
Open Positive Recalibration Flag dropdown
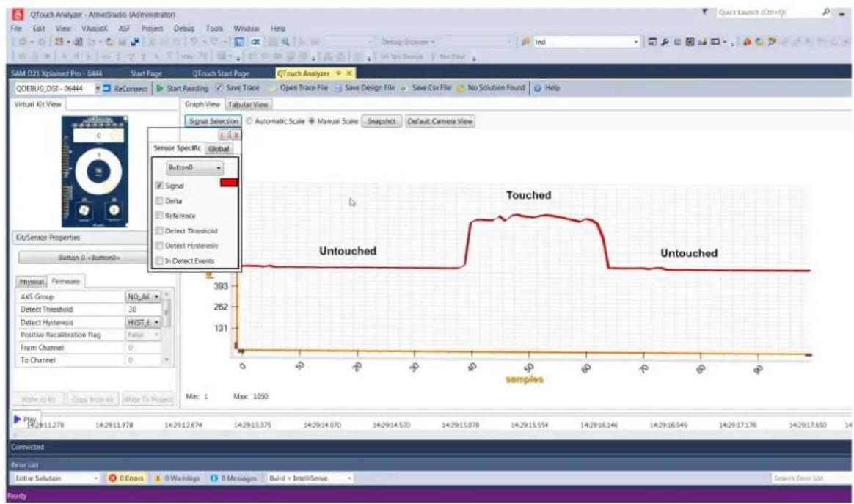pyautogui.click(x=144, y=335)
